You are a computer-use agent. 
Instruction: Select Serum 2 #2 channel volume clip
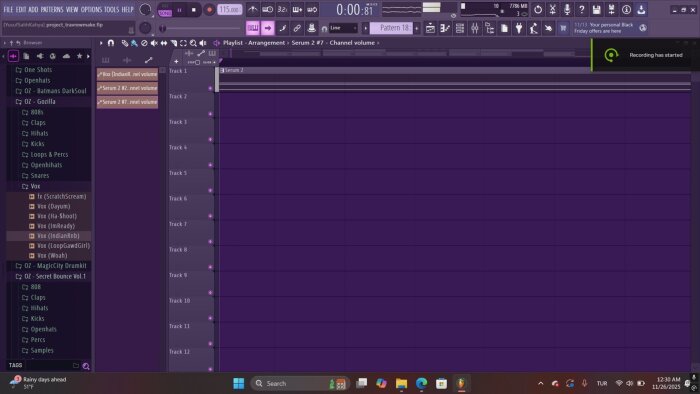point(127,88)
